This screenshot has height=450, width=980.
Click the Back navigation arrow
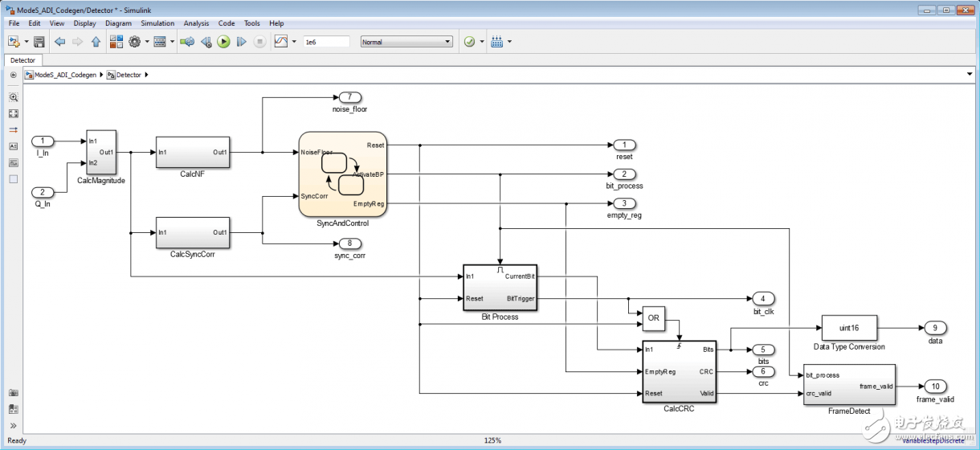point(60,42)
